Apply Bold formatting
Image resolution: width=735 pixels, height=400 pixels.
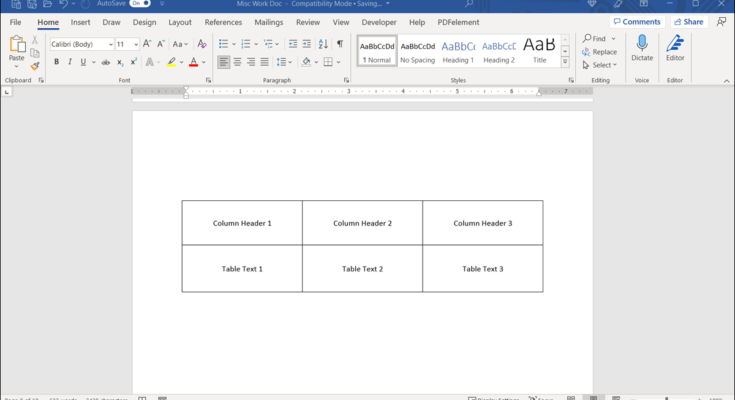56,62
